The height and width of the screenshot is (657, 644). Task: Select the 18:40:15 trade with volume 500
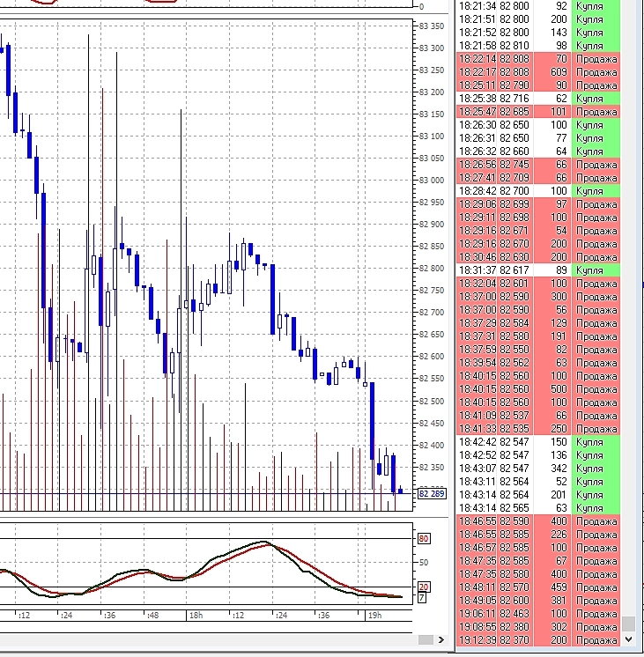[x=539, y=388]
